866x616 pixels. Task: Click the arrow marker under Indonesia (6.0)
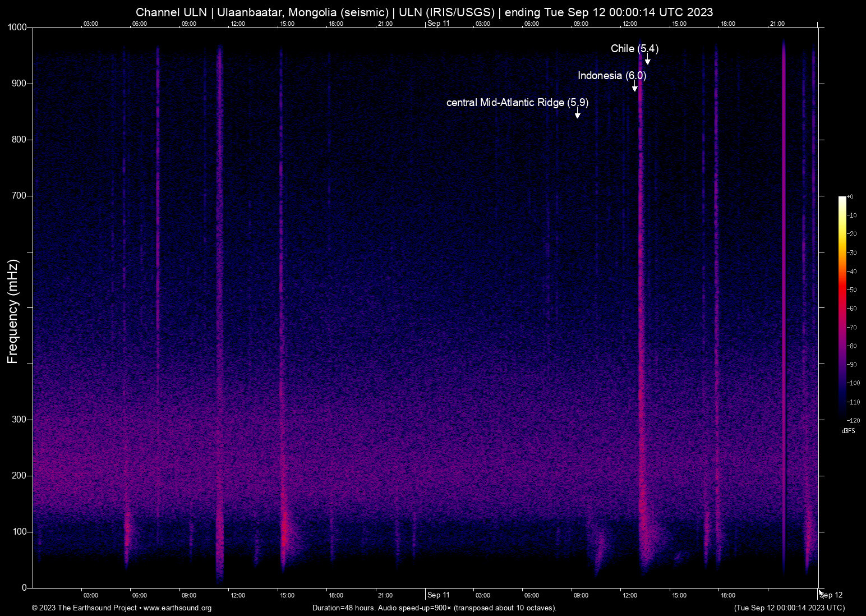[634, 87]
